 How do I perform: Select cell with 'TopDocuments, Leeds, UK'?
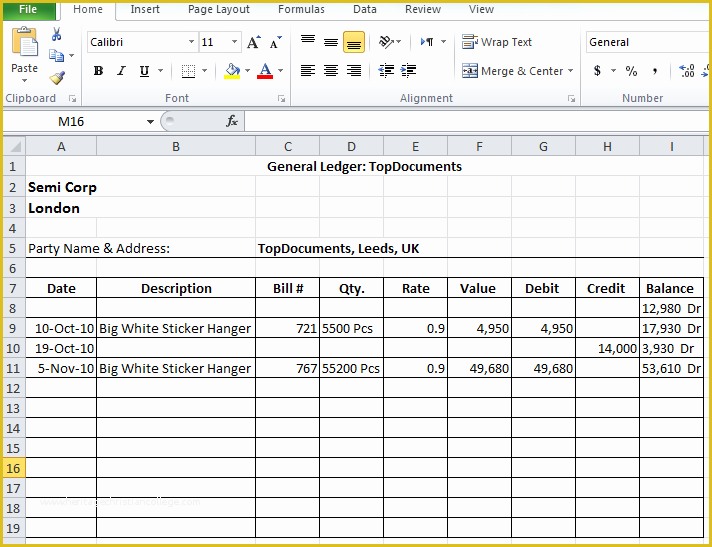tap(338, 248)
